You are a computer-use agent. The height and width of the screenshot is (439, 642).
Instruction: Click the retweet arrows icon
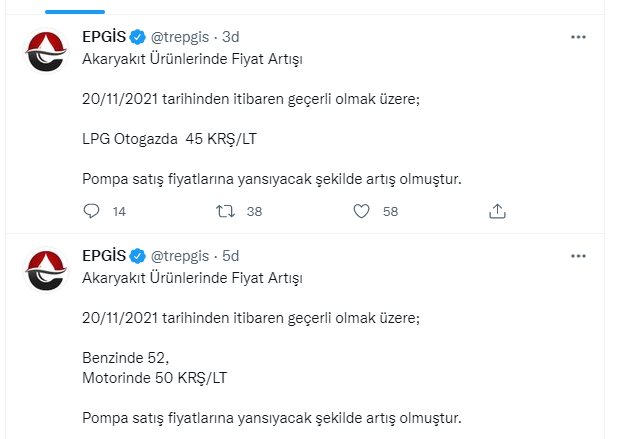click(x=226, y=212)
